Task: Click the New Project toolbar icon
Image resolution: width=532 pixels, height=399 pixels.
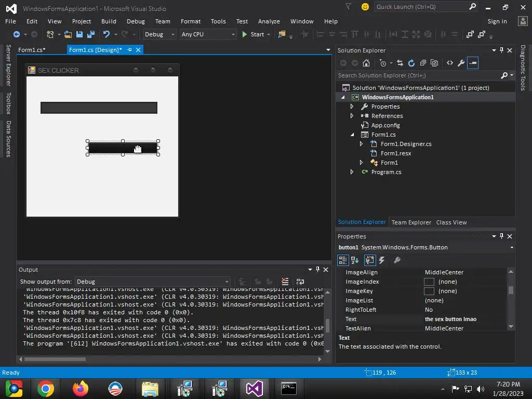Action: point(50,34)
